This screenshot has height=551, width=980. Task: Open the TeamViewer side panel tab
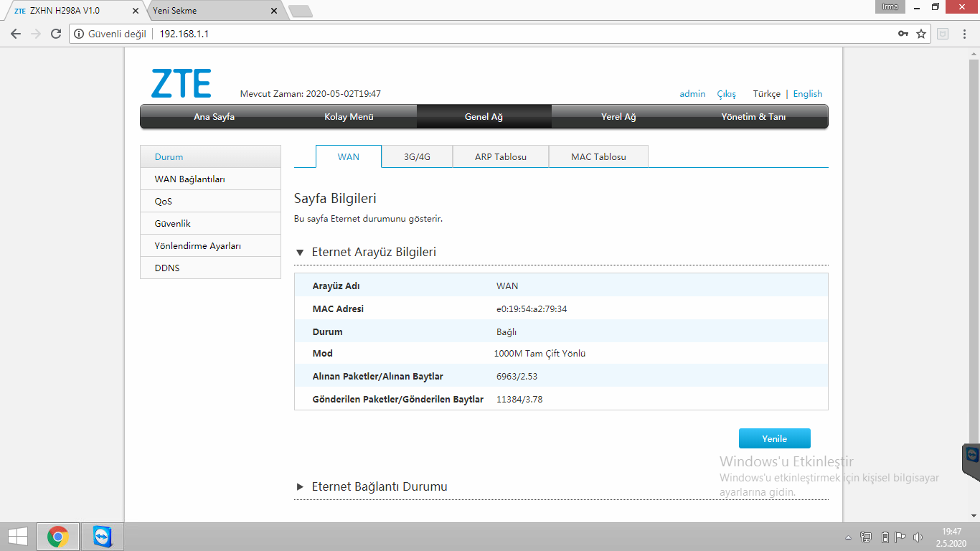971,462
